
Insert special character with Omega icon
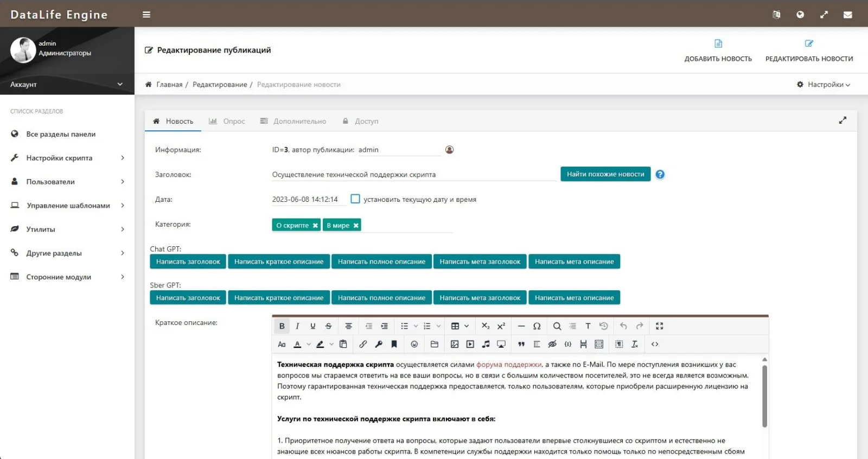click(x=537, y=326)
